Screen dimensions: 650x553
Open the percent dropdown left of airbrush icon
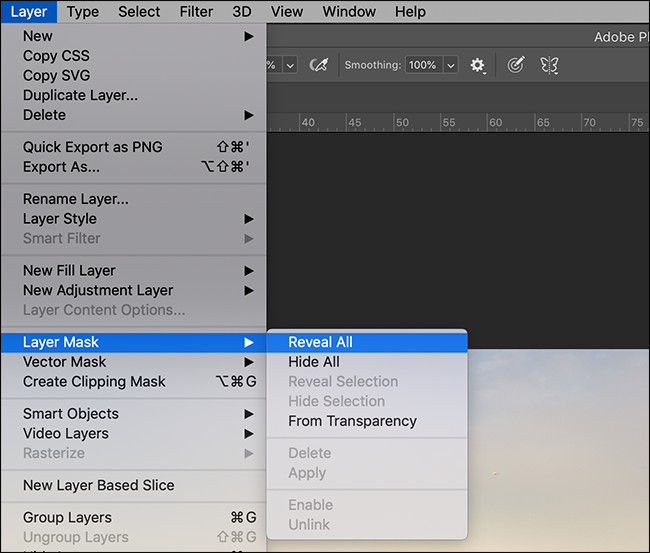pyautogui.click(x=290, y=65)
